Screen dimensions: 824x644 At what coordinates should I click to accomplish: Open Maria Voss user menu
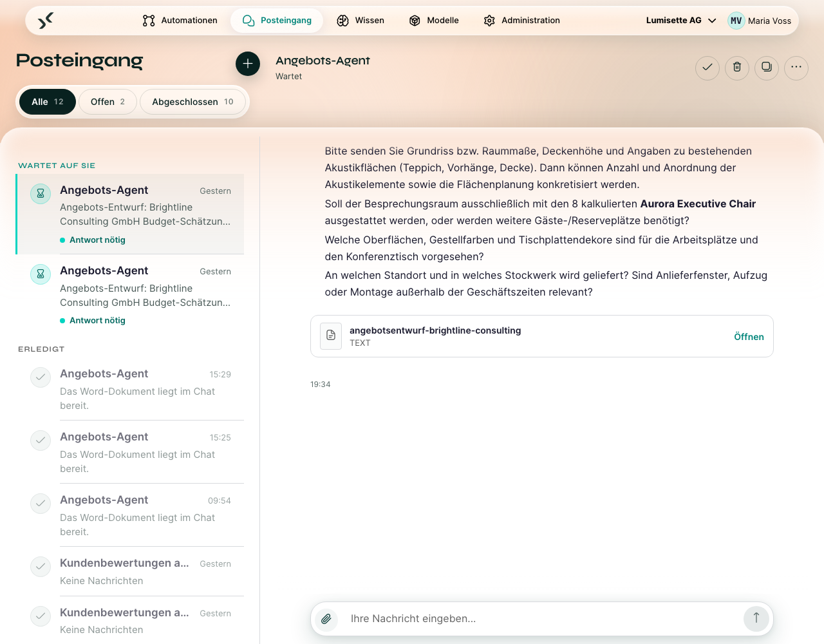tap(760, 21)
